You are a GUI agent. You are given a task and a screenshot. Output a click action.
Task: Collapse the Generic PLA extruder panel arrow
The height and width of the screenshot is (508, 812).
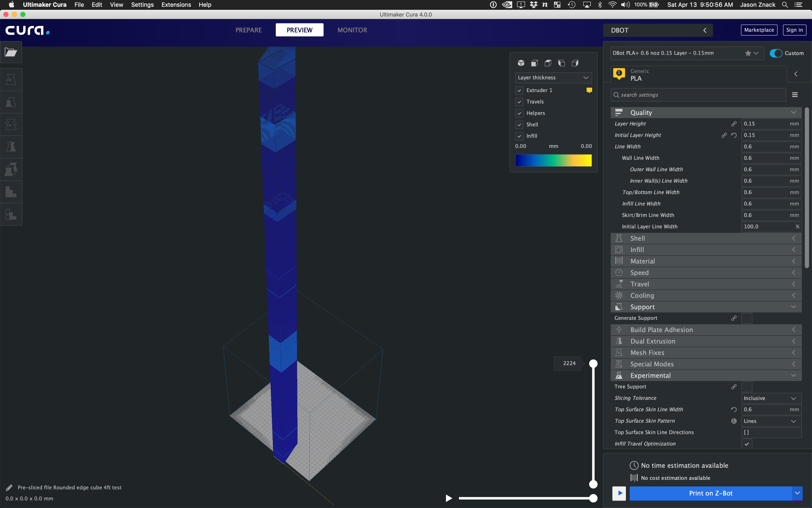[x=796, y=74]
